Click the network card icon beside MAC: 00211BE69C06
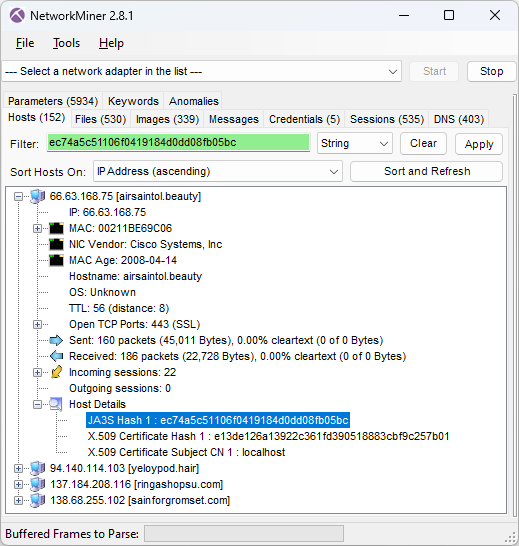This screenshot has width=519, height=546. (56, 228)
